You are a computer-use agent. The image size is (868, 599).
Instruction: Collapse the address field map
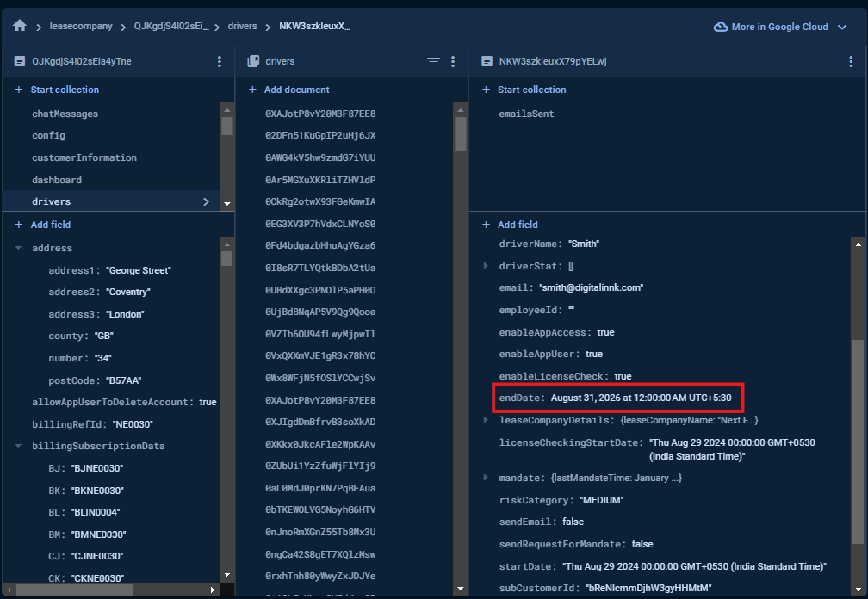(18, 248)
